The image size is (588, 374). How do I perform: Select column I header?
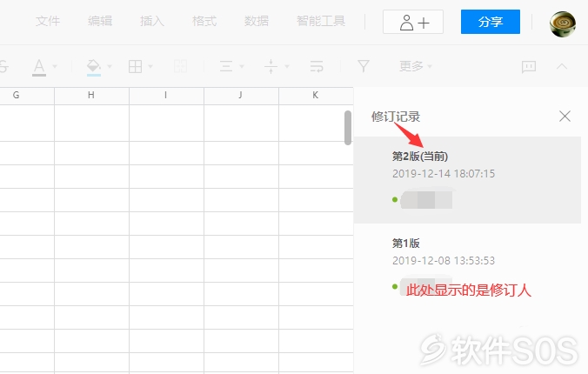pyautogui.click(x=166, y=96)
